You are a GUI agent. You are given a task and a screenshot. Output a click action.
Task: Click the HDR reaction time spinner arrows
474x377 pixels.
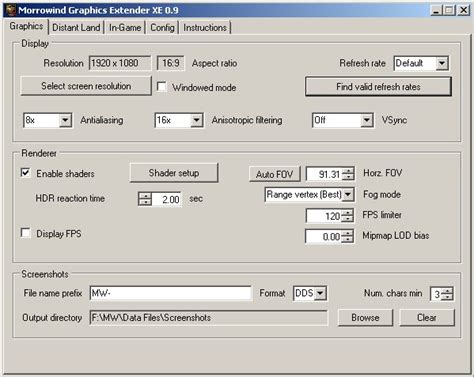[x=145, y=199]
